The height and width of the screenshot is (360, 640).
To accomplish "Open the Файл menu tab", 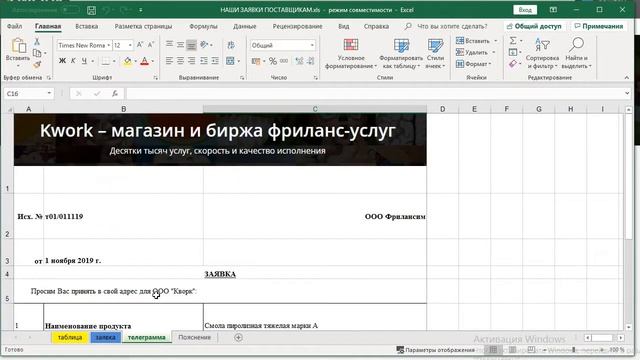I will pos(14,26).
